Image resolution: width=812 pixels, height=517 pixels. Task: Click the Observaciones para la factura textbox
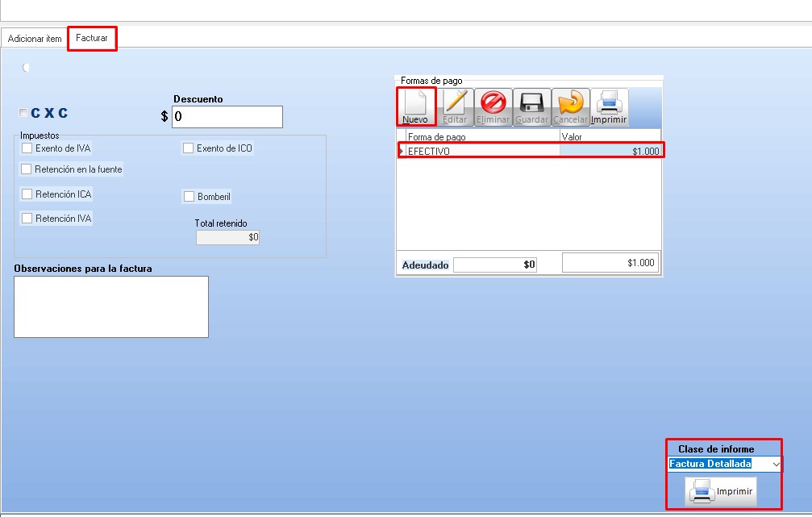coord(111,306)
